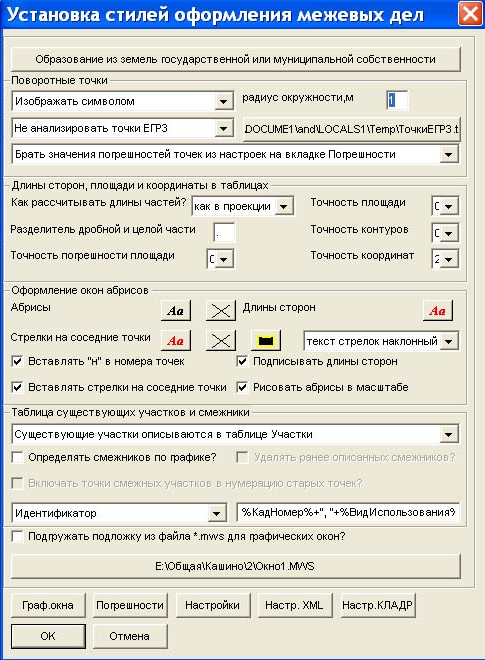Open the Граф.окна settings page

[48, 605]
